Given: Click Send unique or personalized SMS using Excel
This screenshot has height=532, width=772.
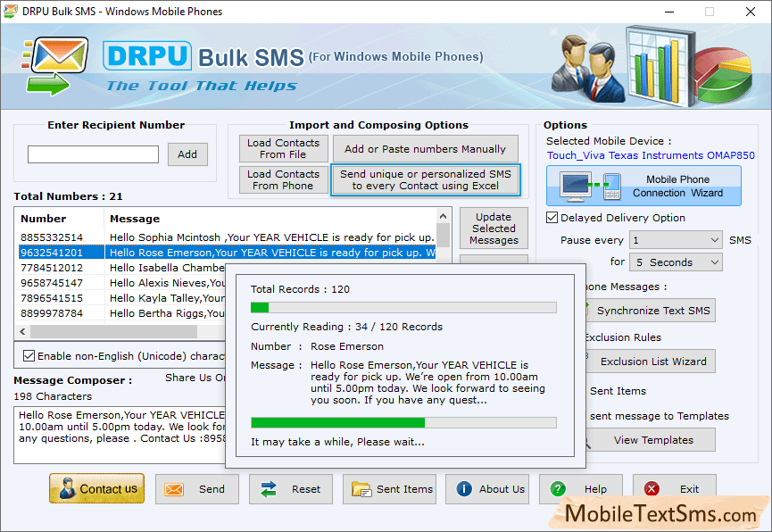Looking at the screenshot, I should click(426, 179).
